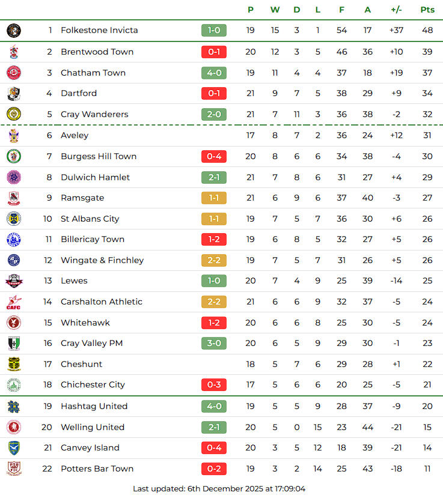This screenshot has width=443, height=504.
Task: Click the Hashtag United club crest
Action: [x=13, y=406]
